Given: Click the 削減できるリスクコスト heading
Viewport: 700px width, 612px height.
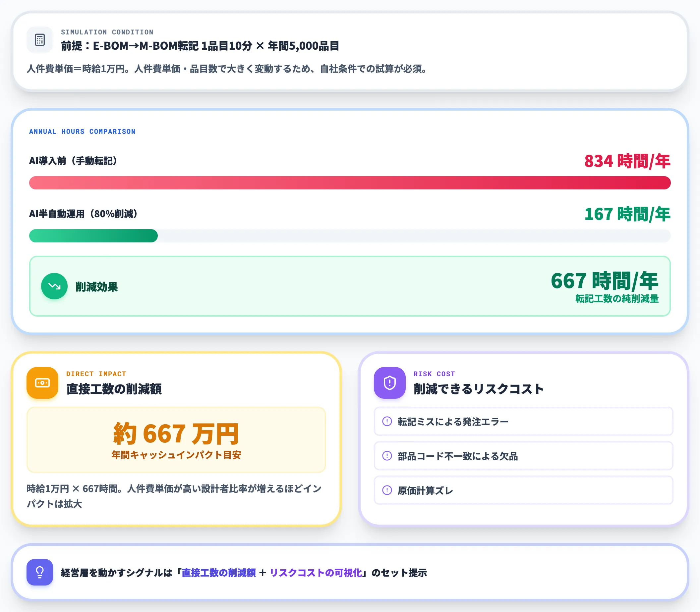Looking at the screenshot, I should 479,389.
